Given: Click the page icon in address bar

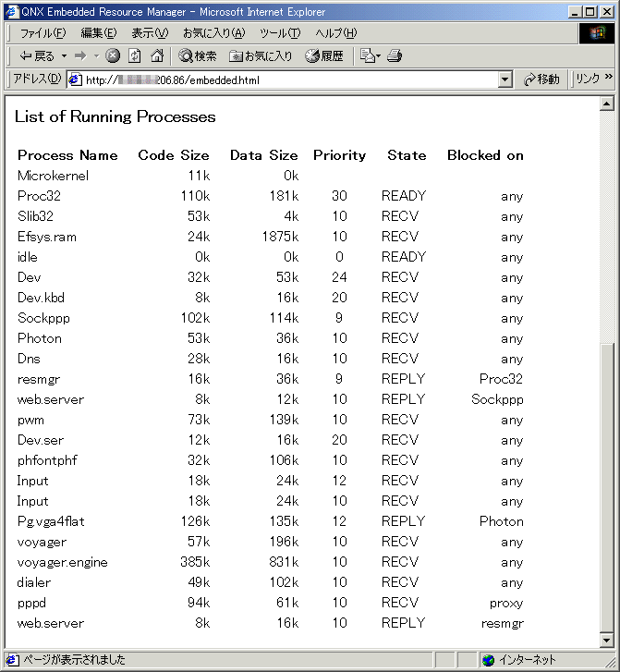Looking at the screenshot, I should pyautogui.click(x=76, y=79).
